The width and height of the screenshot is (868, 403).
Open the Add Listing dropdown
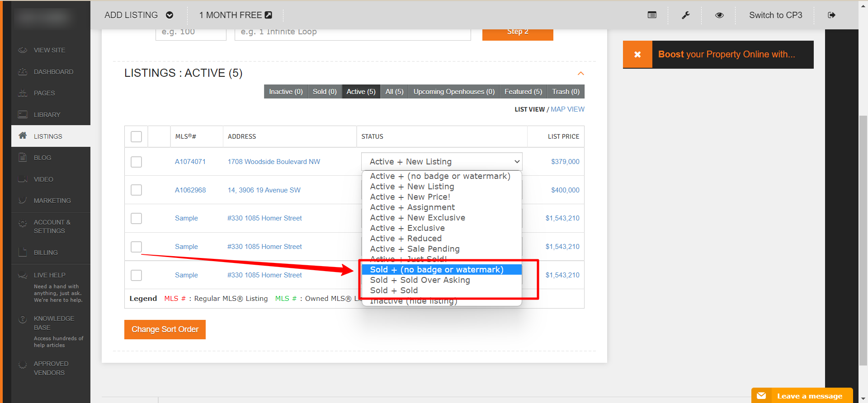coord(139,15)
